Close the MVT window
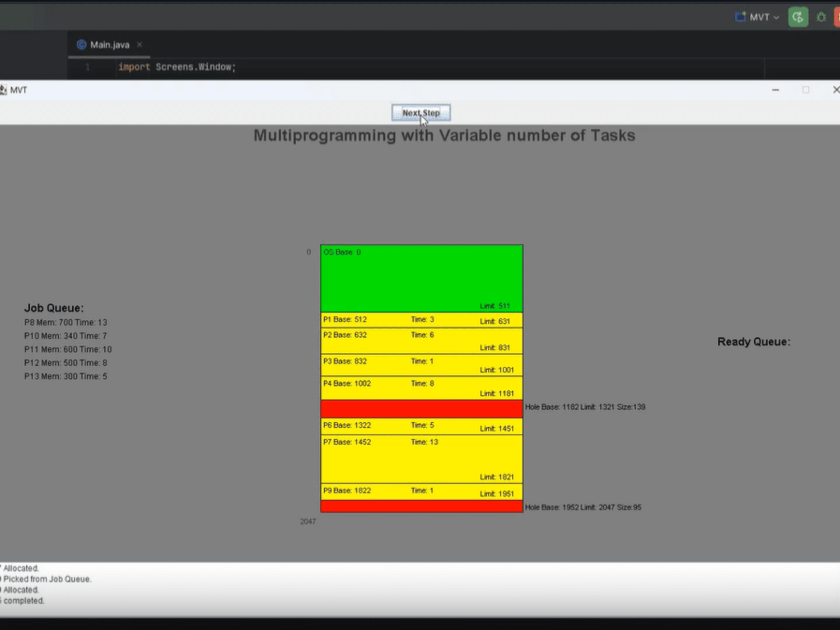The height and width of the screenshot is (630, 840). [835, 90]
